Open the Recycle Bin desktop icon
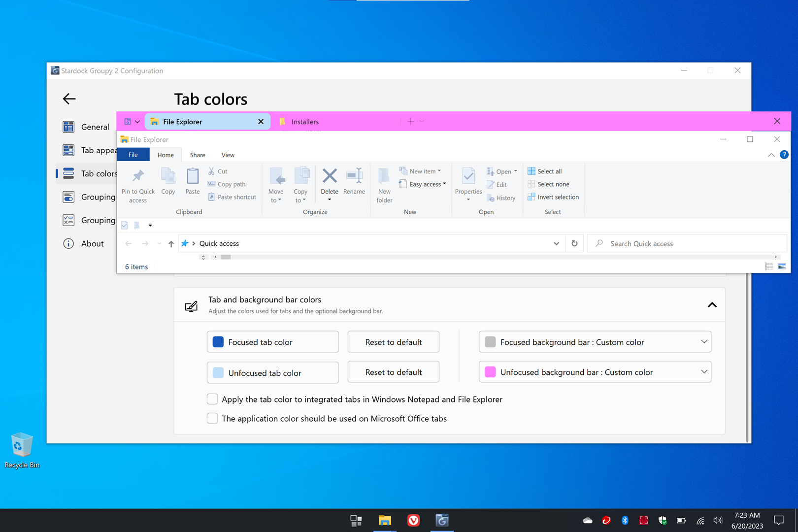 pyautogui.click(x=22, y=450)
